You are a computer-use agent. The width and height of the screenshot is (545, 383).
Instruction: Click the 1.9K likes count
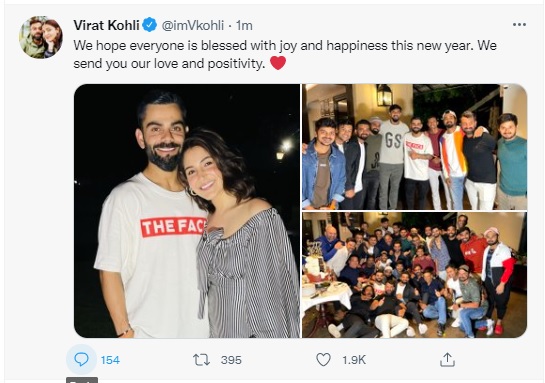(x=354, y=360)
